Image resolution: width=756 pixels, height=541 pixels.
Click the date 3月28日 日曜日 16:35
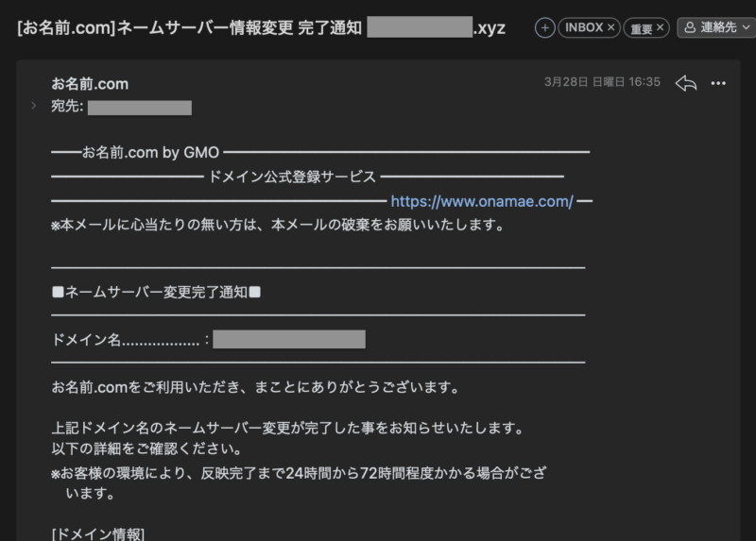tap(602, 82)
